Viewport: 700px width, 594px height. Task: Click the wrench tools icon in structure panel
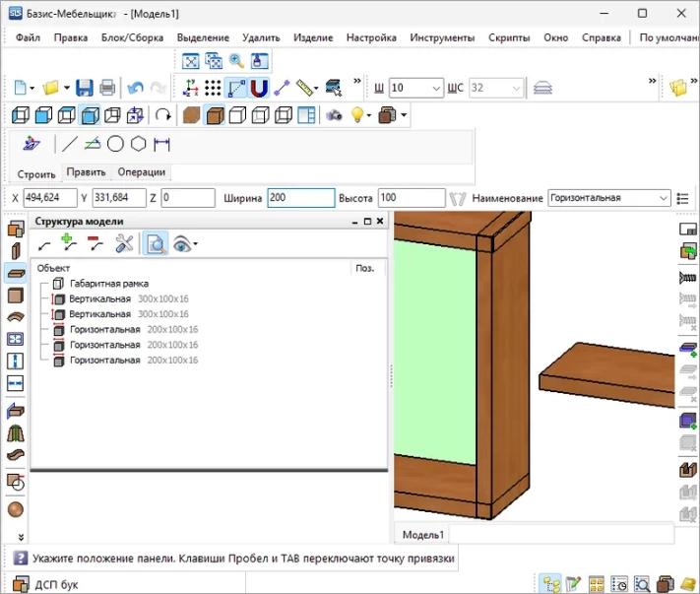[x=124, y=244]
